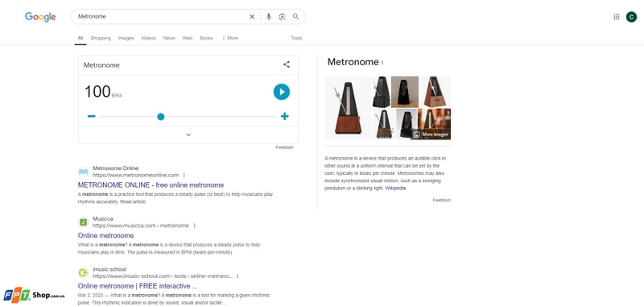Open Online metronome | FREE interactive link
This screenshot has width=644, height=307.
(x=138, y=286)
